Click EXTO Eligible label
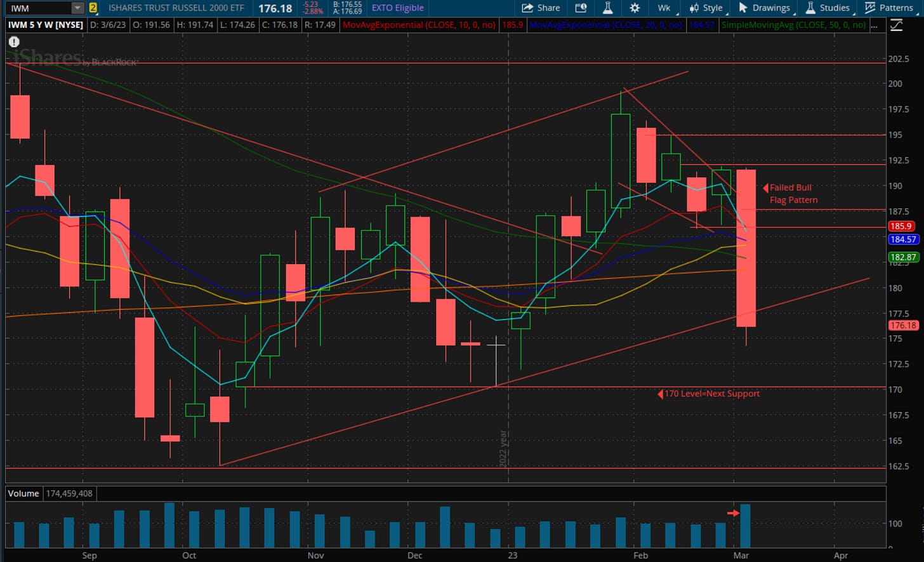This screenshot has width=924, height=562. (x=397, y=8)
